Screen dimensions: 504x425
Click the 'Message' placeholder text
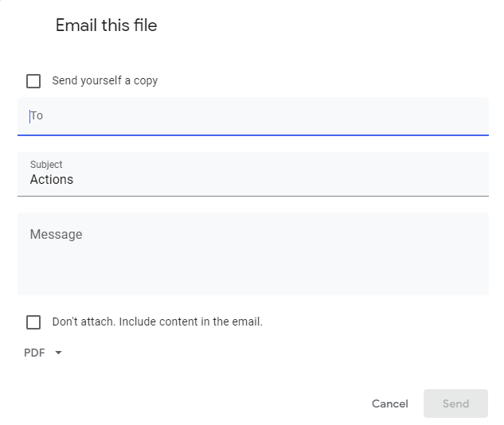pyautogui.click(x=57, y=235)
